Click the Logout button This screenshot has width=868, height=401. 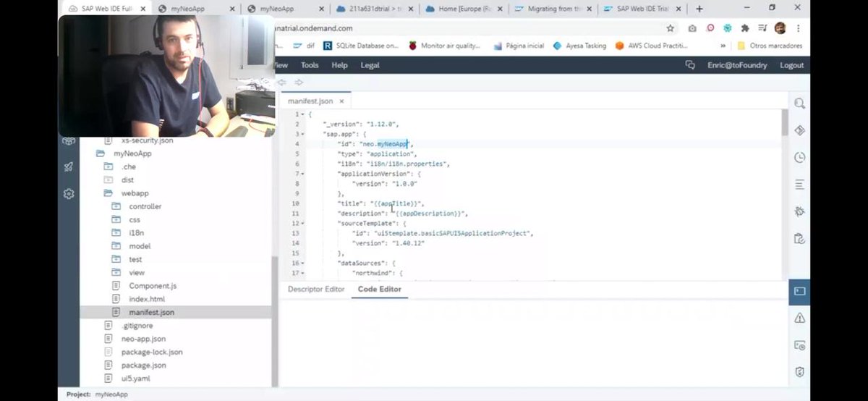(x=791, y=65)
